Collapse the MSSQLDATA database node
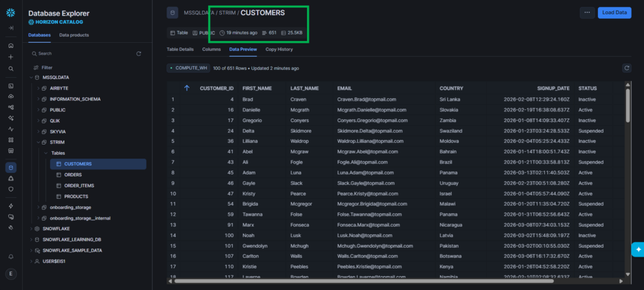644x290 pixels. coord(31,77)
